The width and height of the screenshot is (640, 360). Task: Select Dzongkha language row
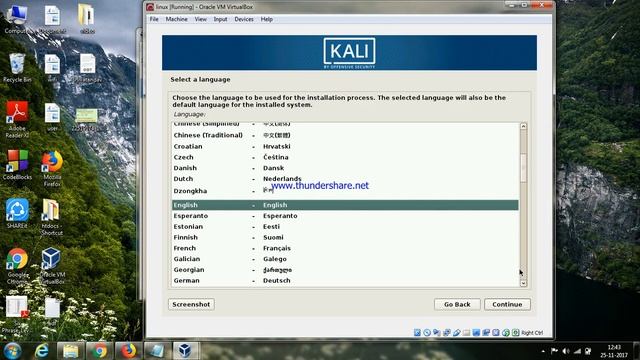click(x=345, y=191)
